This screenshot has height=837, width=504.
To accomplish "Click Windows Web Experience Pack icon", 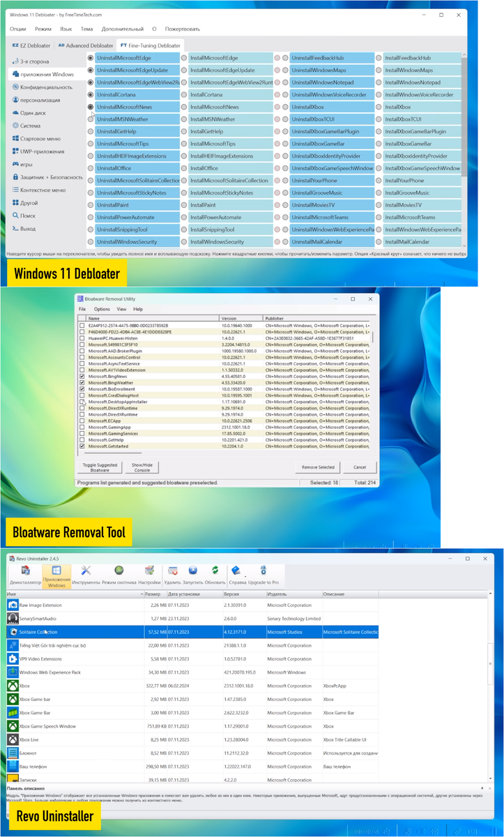I will point(13,672).
